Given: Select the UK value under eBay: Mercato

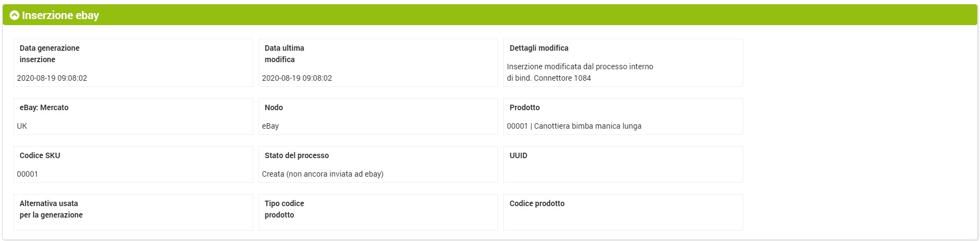Looking at the screenshot, I should (x=22, y=126).
